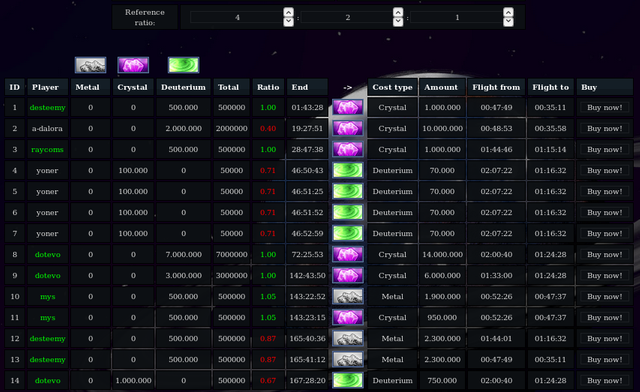The height and width of the screenshot is (392, 640).
Task: Buy now yoner's offer ID 7
Action: pos(604,234)
